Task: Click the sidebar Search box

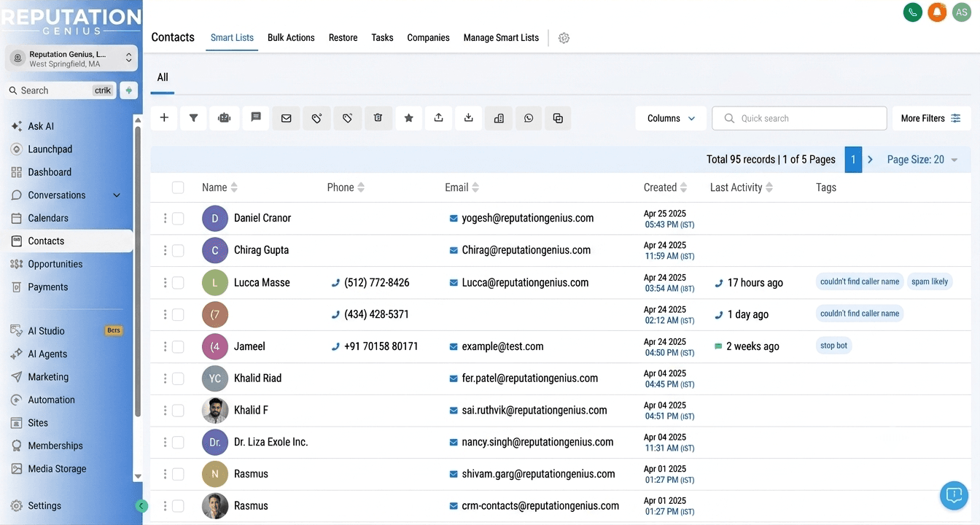Action: pyautogui.click(x=61, y=90)
